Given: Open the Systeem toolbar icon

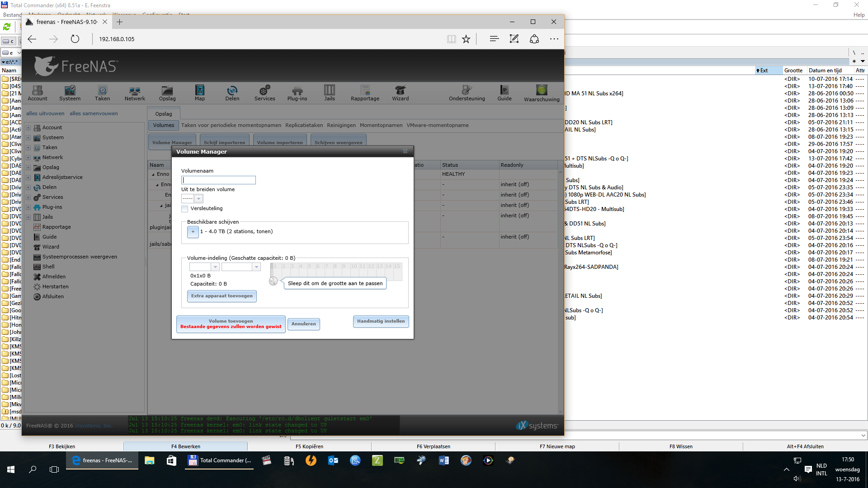Looking at the screenshot, I should tap(70, 93).
